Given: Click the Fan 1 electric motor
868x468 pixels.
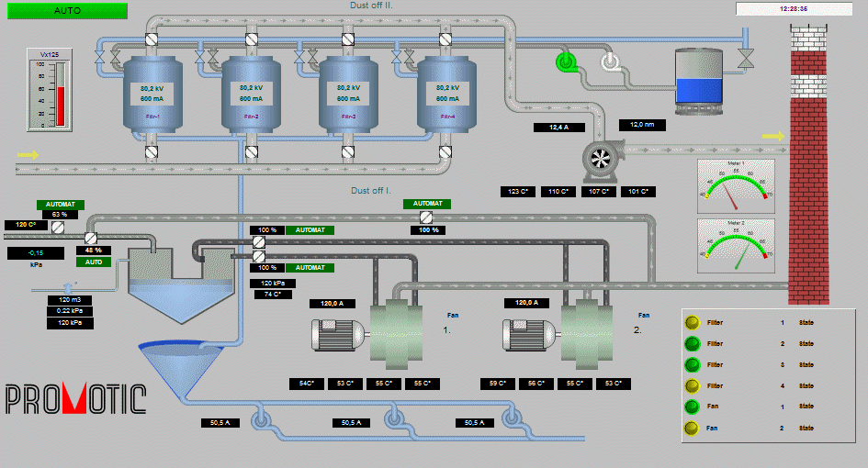Looking at the screenshot, I should (340, 336).
